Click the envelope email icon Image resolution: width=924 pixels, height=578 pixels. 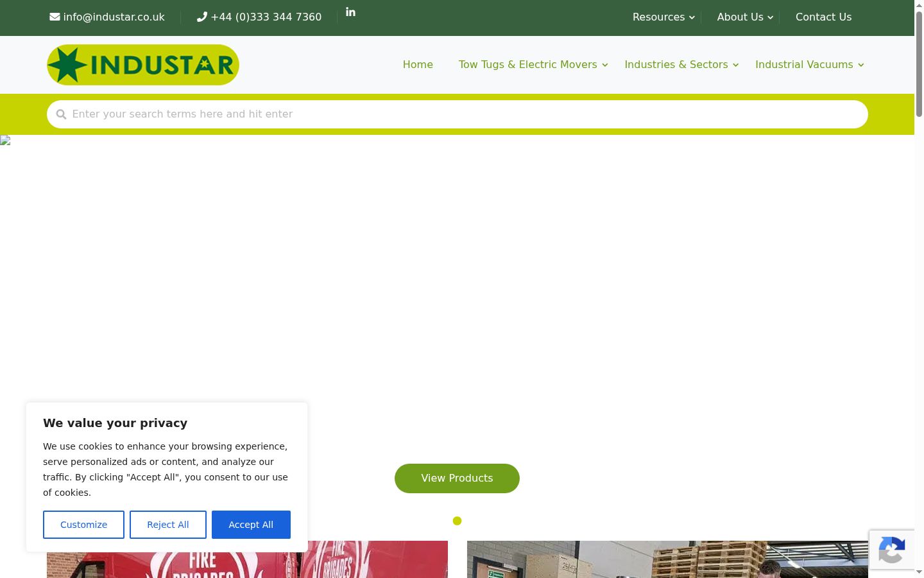click(x=55, y=17)
